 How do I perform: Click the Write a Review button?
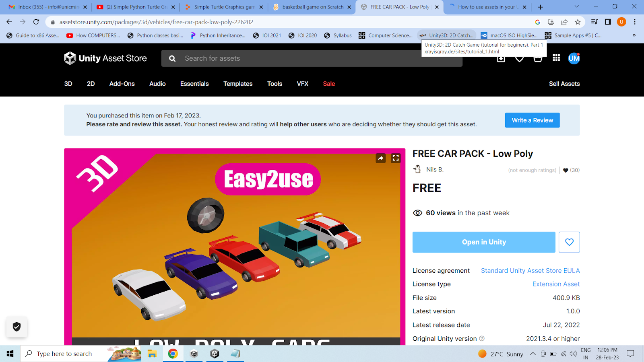pyautogui.click(x=532, y=120)
